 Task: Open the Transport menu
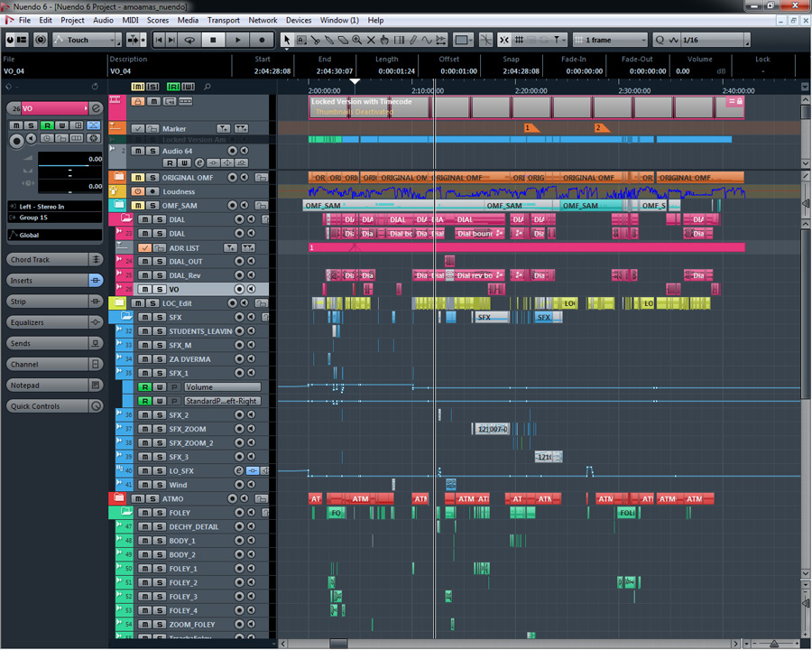(223, 20)
